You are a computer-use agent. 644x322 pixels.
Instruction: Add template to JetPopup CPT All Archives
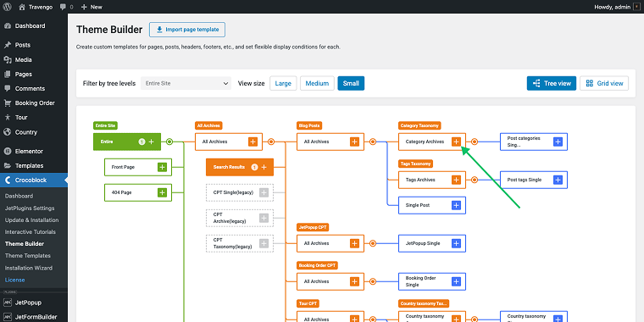coord(354,243)
